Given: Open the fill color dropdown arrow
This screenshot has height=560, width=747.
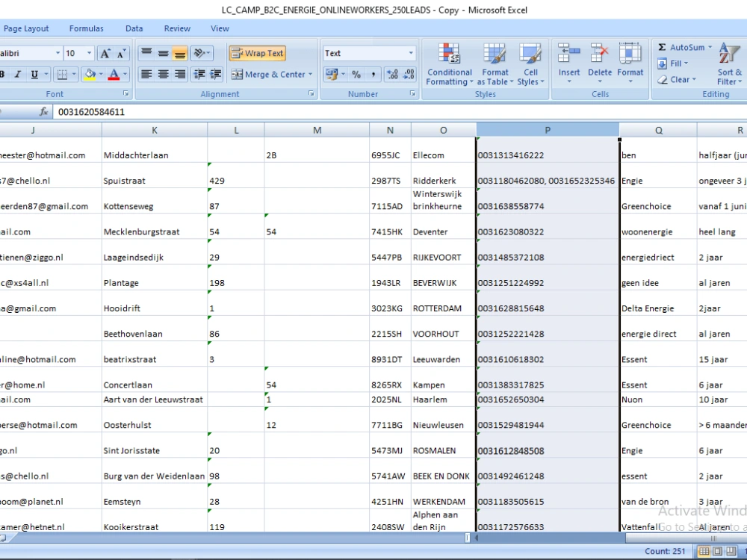Looking at the screenshot, I should pyautogui.click(x=101, y=74).
